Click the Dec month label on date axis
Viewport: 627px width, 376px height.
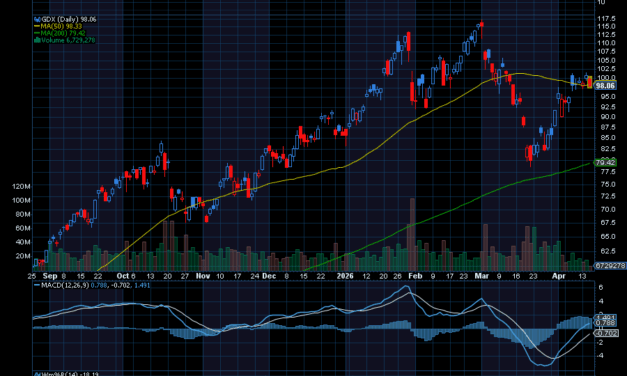coord(269,276)
